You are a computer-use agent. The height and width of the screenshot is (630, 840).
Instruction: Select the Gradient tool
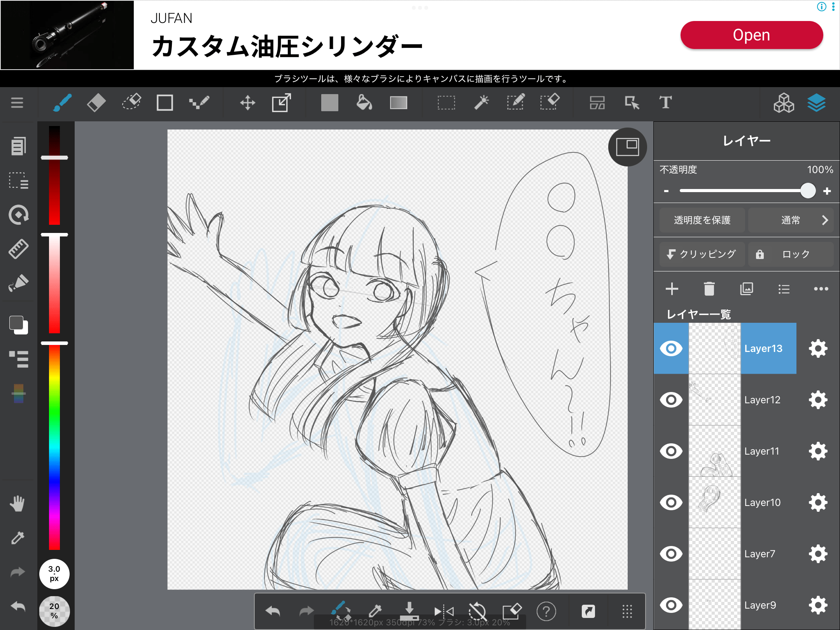pos(398,103)
